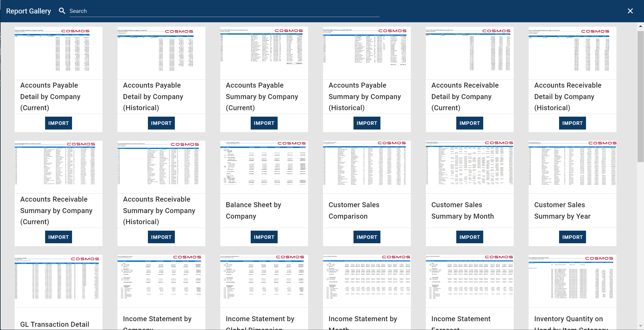644x330 pixels.
Task: Open Customer Sales Summary by Year thumbnail
Action: (x=573, y=167)
